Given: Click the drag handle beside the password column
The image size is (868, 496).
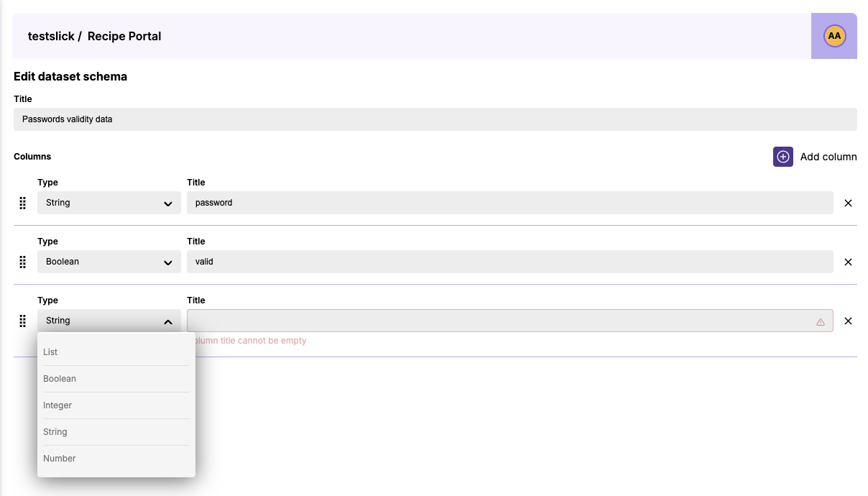Looking at the screenshot, I should coord(22,203).
